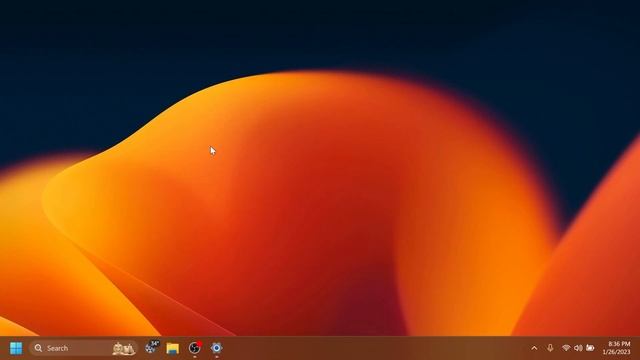Launch File Explorer from the taskbar

(173, 348)
